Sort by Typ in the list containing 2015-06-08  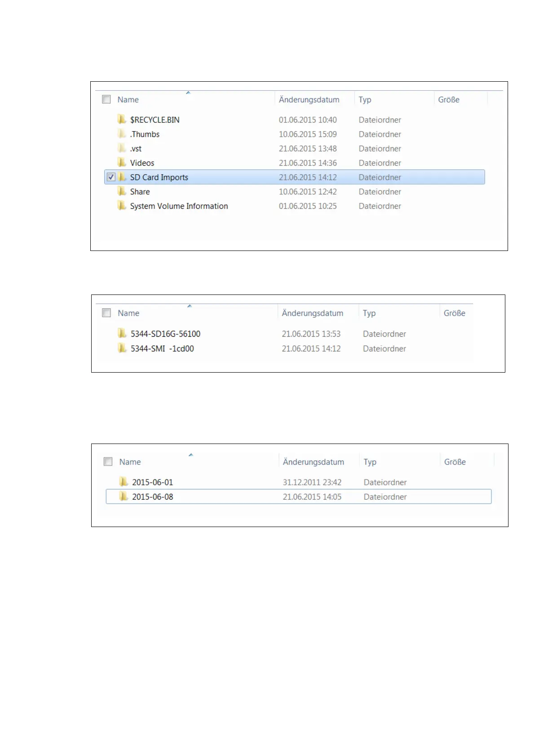pyautogui.click(x=370, y=462)
